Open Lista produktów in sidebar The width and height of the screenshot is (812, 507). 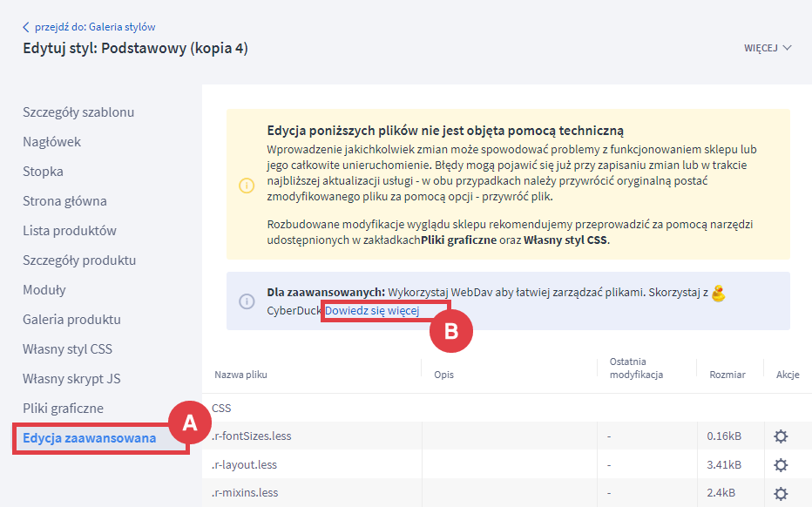coord(70,231)
